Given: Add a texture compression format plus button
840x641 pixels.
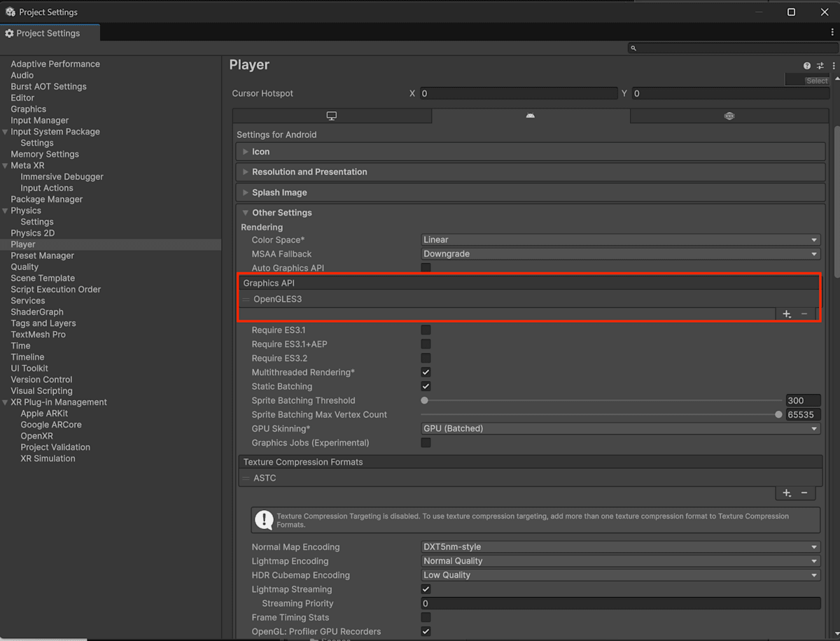Looking at the screenshot, I should pos(787,493).
